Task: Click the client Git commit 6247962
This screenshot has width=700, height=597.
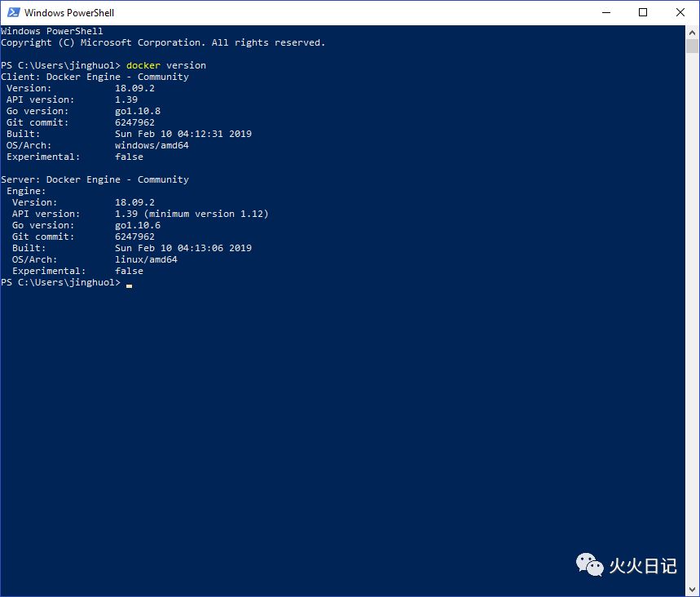Action: [x=134, y=122]
